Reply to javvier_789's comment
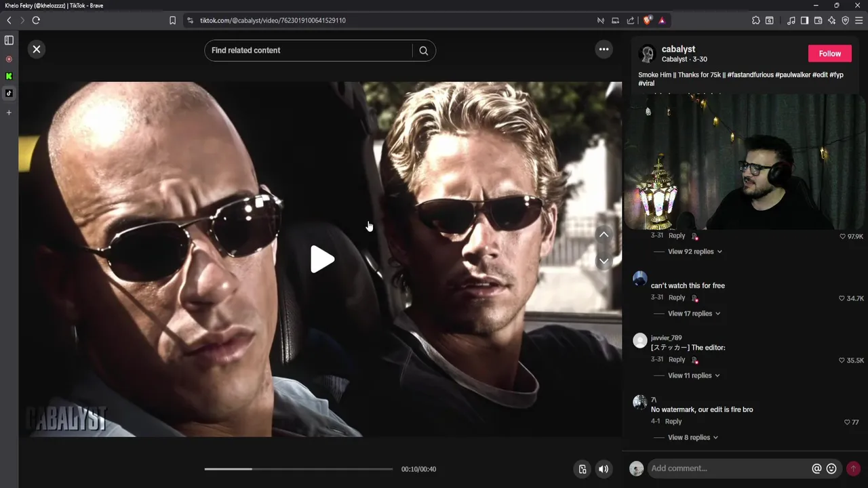 click(x=677, y=359)
